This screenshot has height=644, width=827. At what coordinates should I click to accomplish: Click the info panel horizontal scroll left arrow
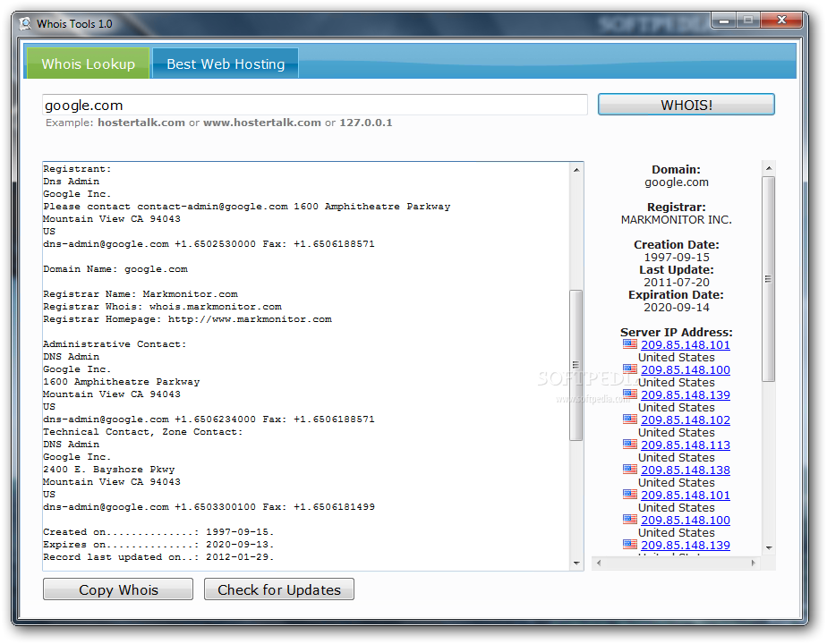[598, 563]
